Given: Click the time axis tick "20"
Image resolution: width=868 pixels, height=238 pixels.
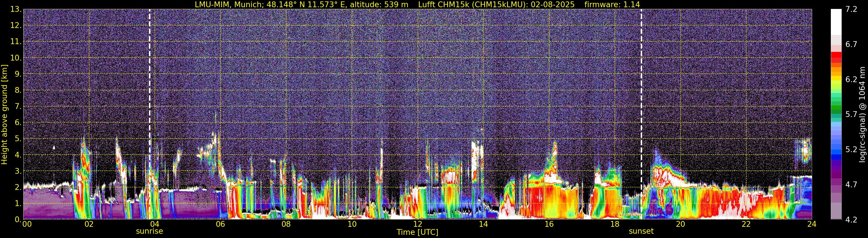Looking at the screenshot, I should [x=680, y=224].
